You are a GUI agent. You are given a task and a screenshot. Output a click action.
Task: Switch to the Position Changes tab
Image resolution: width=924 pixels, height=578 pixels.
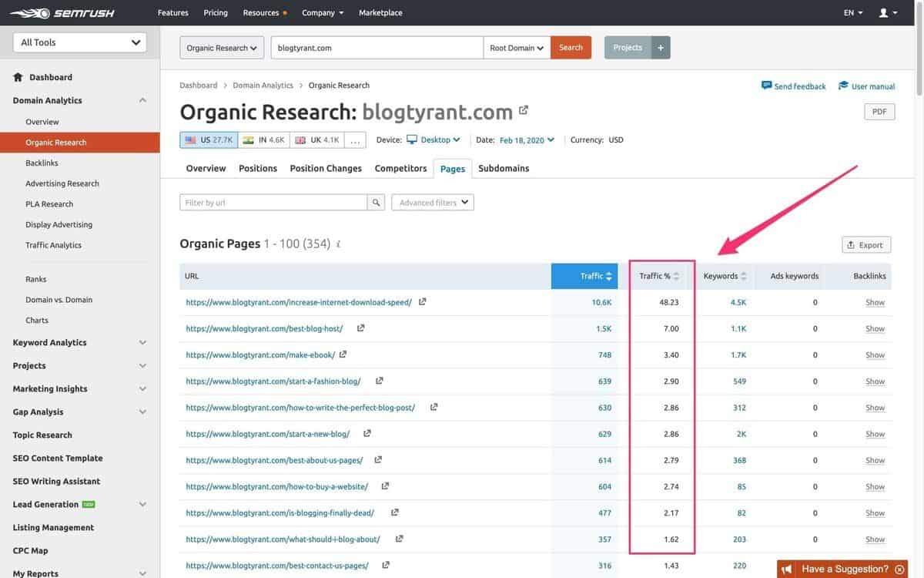[326, 168]
